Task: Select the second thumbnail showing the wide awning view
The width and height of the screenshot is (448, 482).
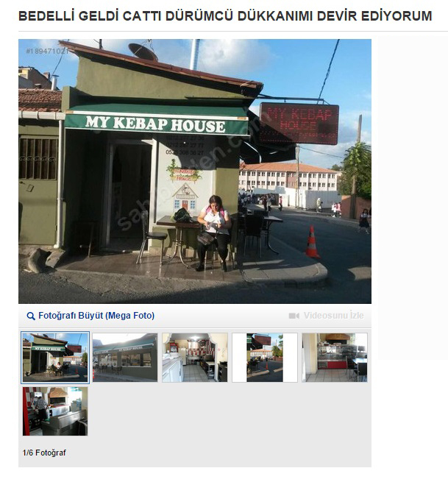Action: 125,358
